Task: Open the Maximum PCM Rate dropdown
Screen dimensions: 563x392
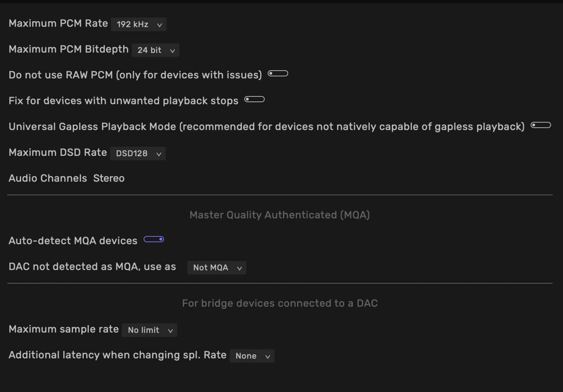Action: click(x=139, y=24)
